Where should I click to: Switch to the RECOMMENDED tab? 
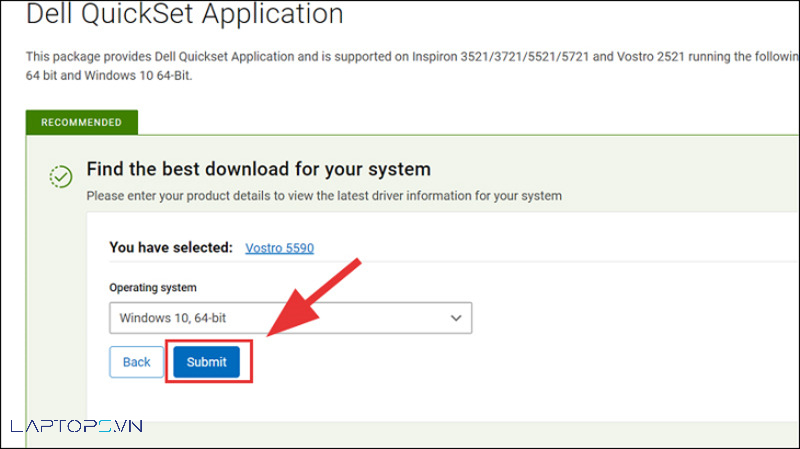click(x=82, y=123)
